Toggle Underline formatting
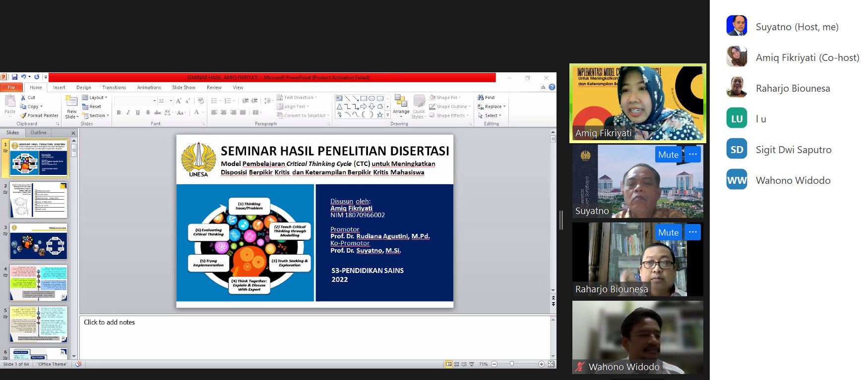 tap(138, 113)
